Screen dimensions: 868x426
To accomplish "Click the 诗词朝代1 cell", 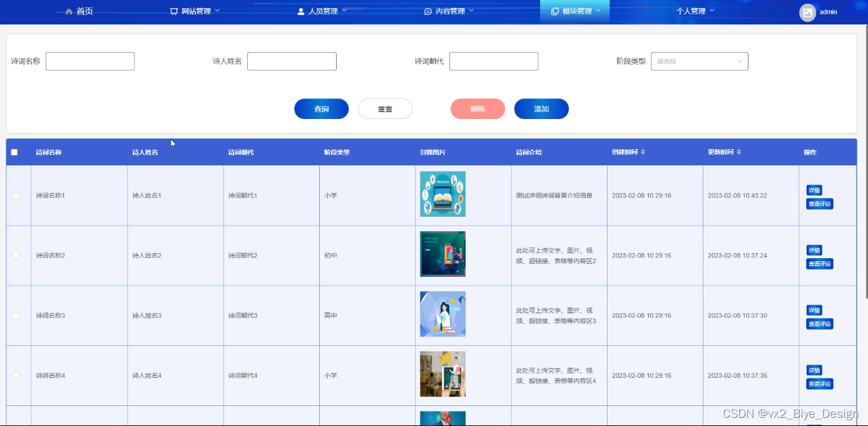I will (243, 195).
